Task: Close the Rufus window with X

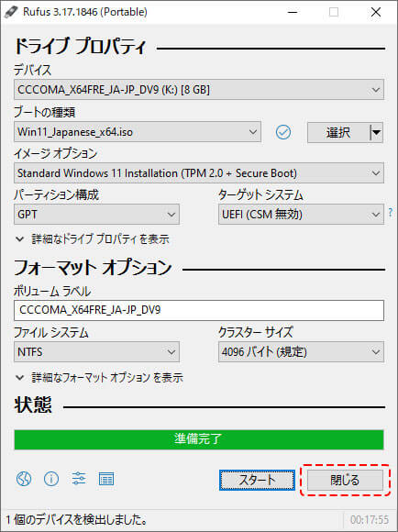Action: point(376,12)
